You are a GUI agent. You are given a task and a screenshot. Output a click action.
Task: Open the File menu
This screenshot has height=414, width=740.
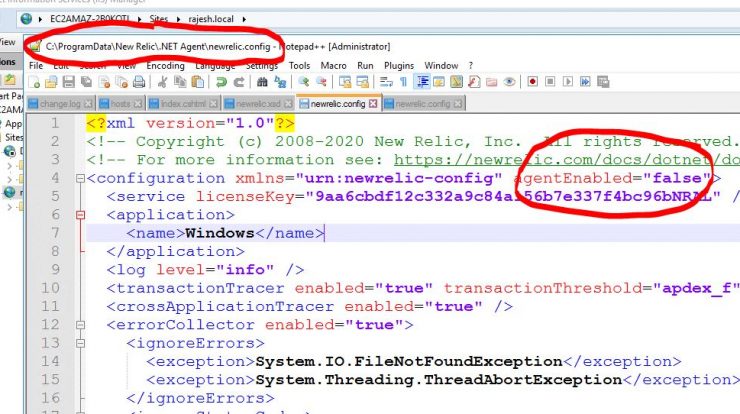coord(36,66)
